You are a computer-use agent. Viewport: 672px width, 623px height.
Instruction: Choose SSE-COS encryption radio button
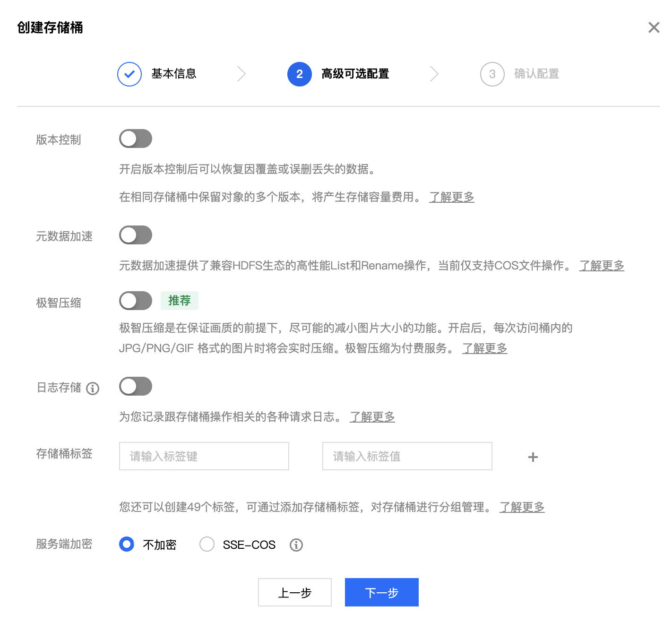207,544
